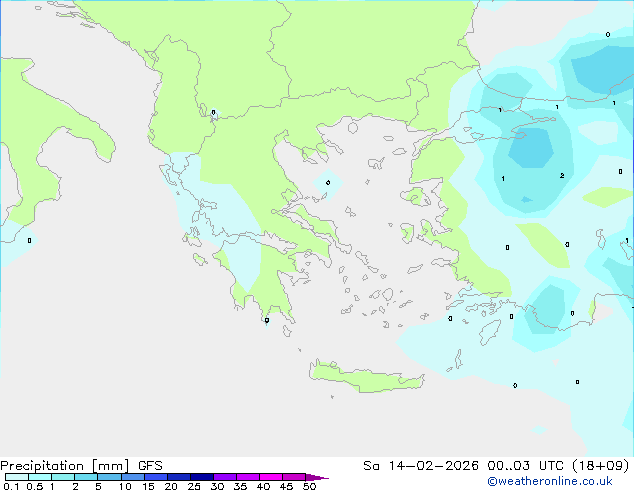The height and width of the screenshot is (490, 634).
Task: Select the 35–40 mm violet legend swatch
Action: [248, 477]
